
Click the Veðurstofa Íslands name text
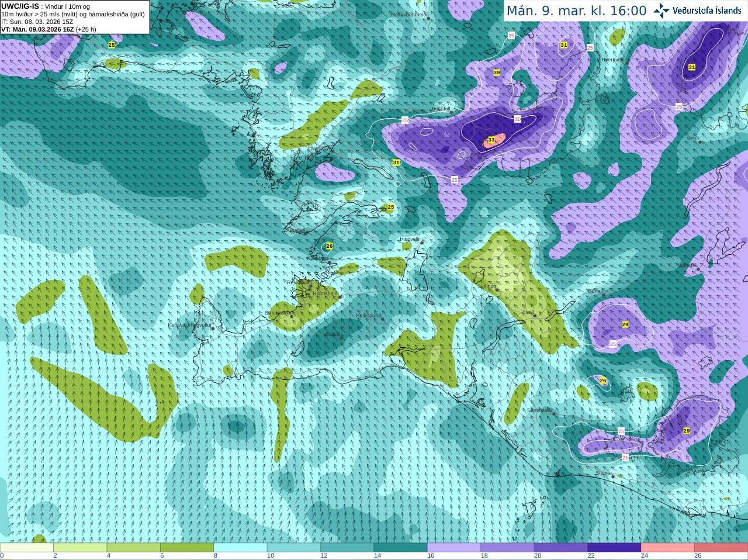(x=707, y=10)
